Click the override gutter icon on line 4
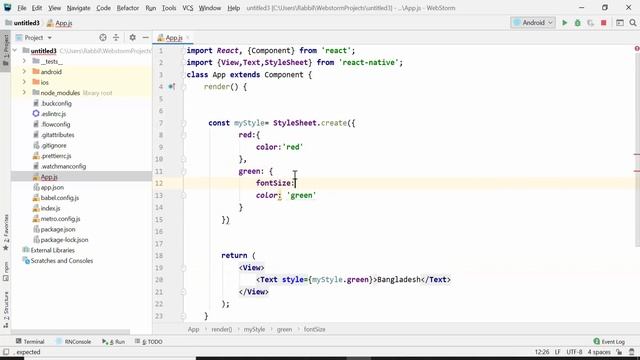 coord(172,87)
